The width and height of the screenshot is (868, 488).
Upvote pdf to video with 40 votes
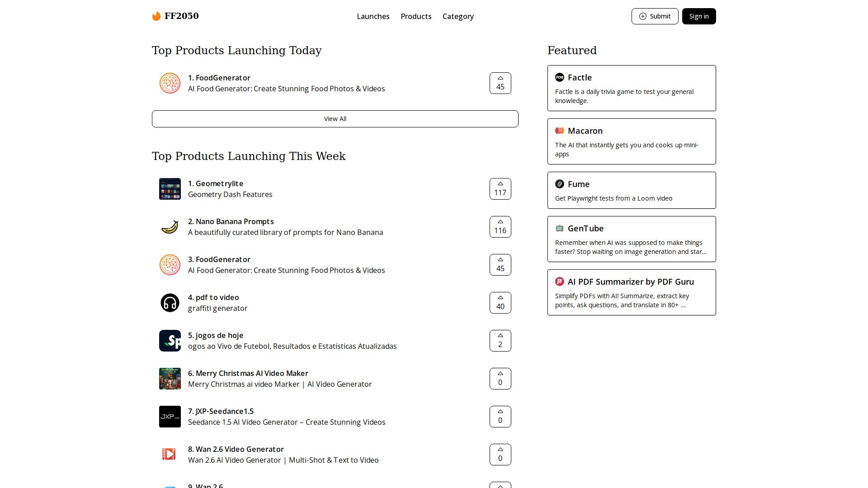point(500,303)
